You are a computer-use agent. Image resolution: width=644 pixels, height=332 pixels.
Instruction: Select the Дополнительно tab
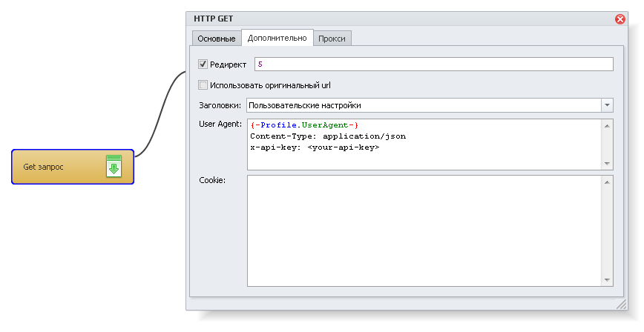click(277, 38)
